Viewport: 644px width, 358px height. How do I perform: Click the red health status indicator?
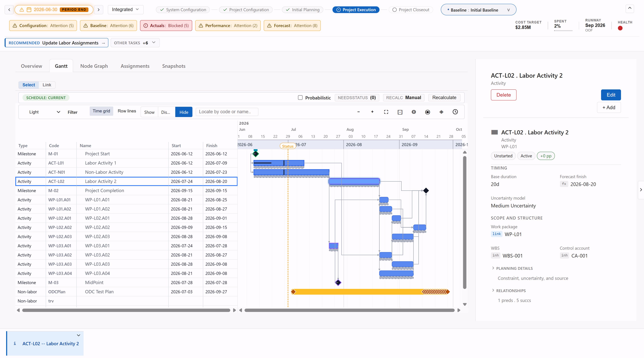(620, 28)
